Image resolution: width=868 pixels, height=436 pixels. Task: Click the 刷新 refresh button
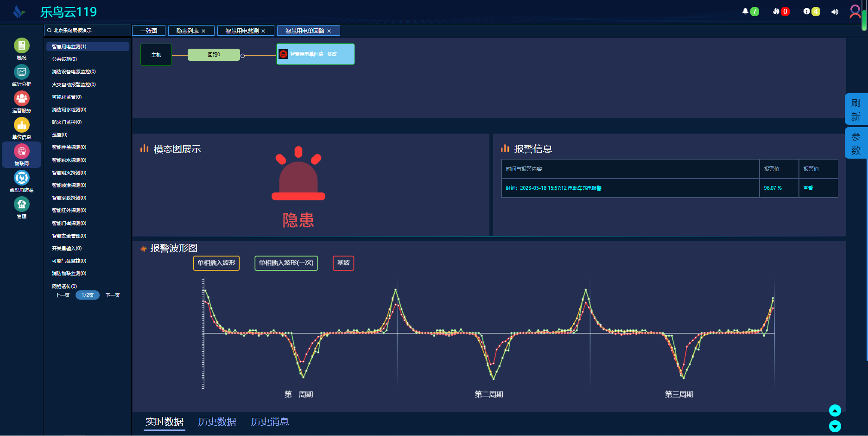click(x=855, y=109)
